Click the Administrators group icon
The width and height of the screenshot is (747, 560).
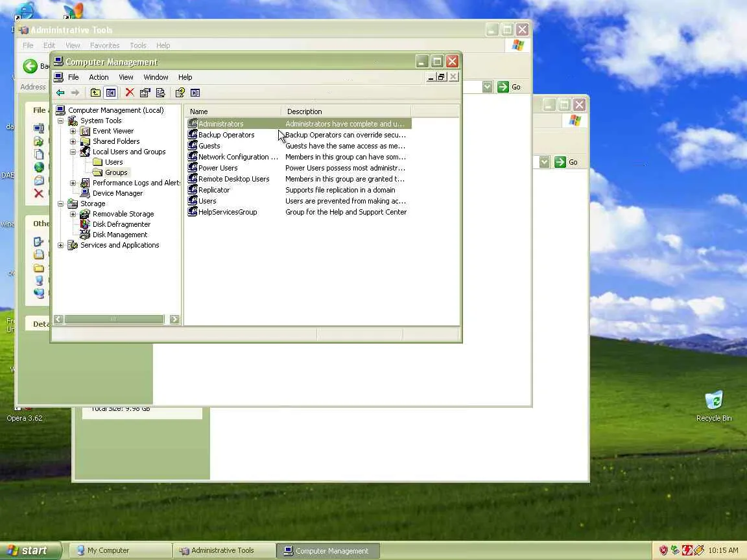pyautogui.click(x=193, y=123)
